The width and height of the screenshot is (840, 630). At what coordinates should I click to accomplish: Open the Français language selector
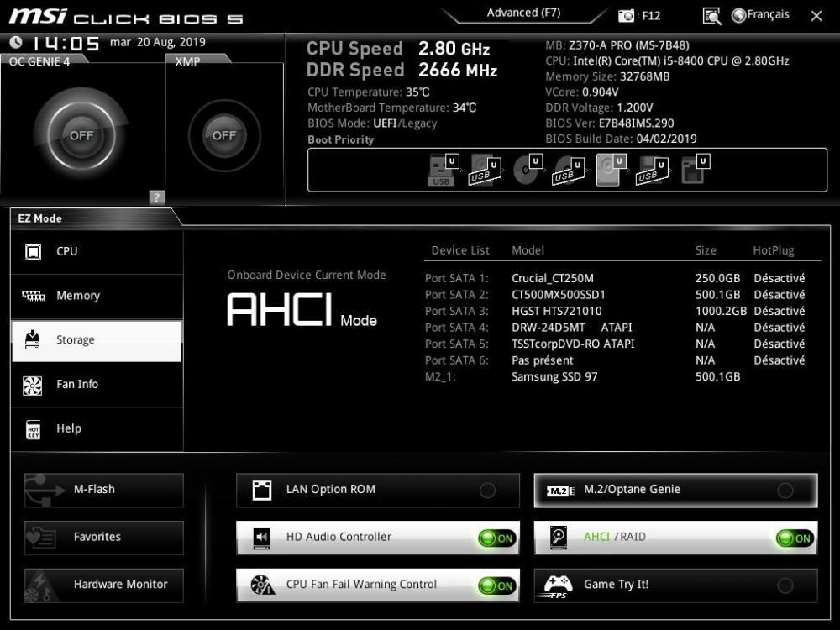point(760,15)
